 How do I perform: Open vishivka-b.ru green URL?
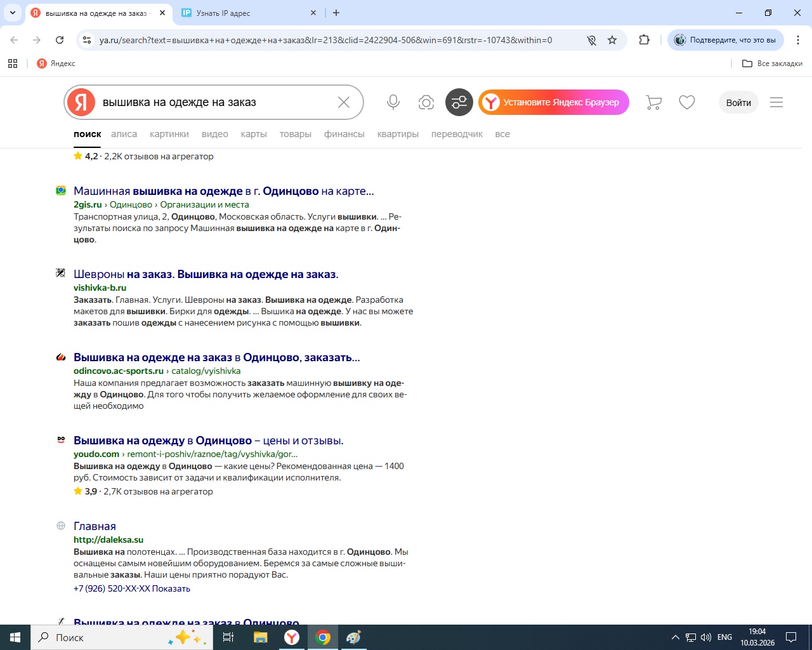pyautogui.click(x=100, y=288)
